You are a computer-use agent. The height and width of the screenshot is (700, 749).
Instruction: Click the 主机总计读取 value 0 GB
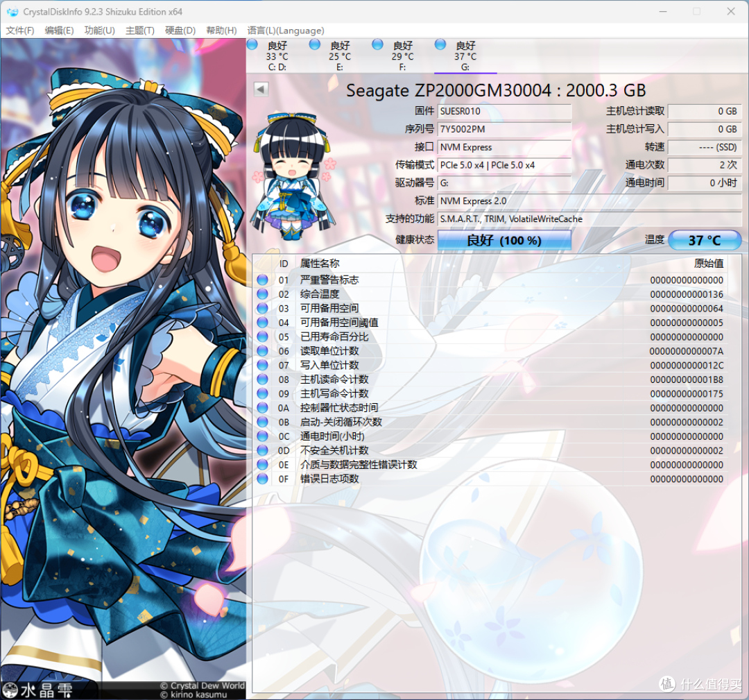[x=705, y=111]
